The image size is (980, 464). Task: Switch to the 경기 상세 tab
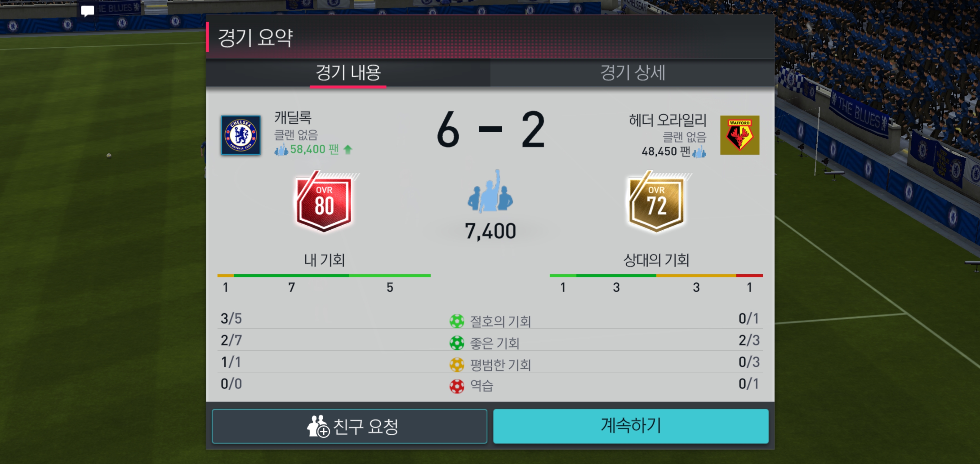pos(632,72)
